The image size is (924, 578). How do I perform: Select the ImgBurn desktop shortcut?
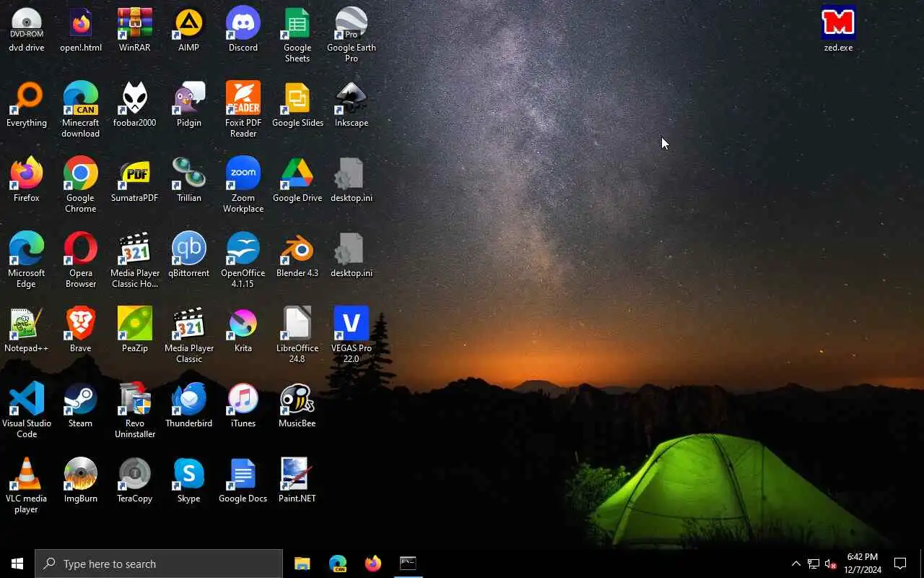point(81,480)
